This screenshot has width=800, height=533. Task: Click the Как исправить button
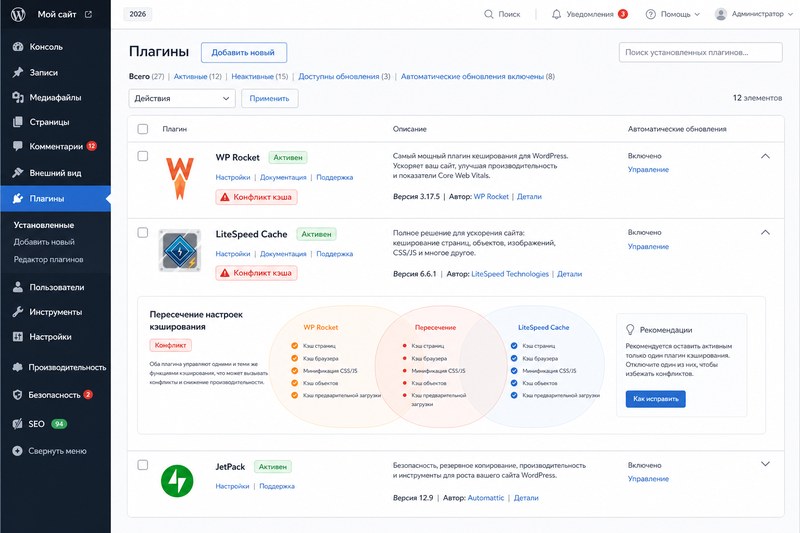click(x=656, y=399)
